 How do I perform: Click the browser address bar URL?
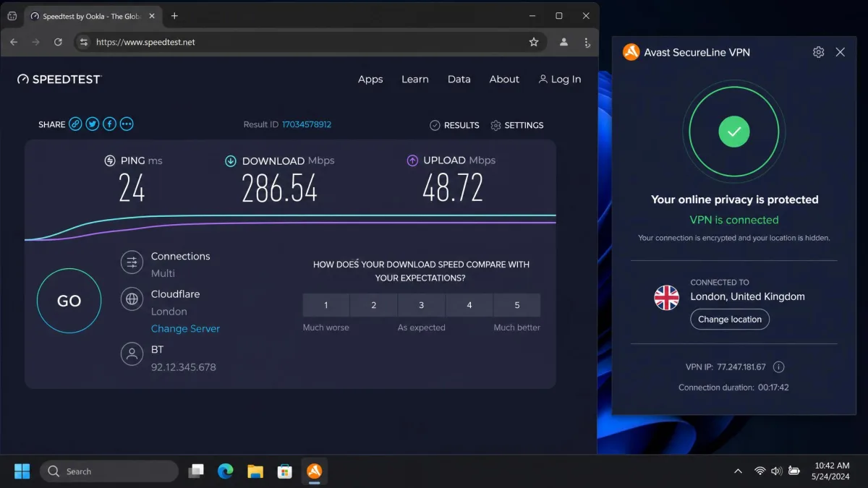point(145,42)
